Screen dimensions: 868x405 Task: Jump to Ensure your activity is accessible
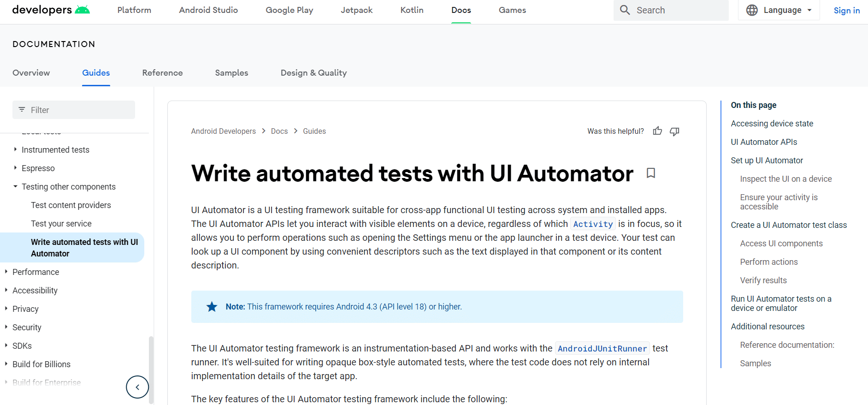tap(779, 202)
